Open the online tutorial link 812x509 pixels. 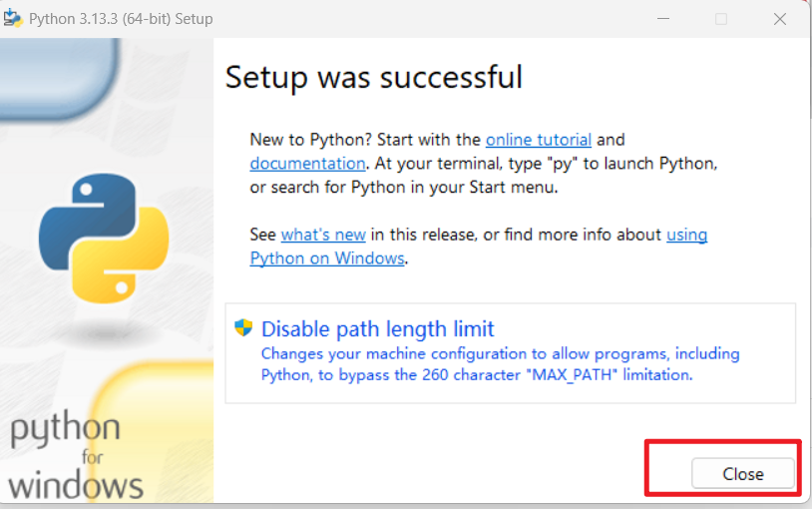538,140
